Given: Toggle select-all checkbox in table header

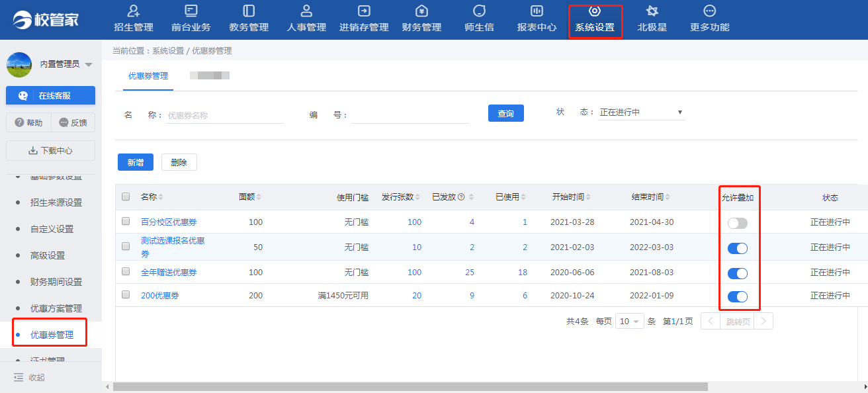Looking at the screenshot, I should pyautogui.click(x=126, y=196).
